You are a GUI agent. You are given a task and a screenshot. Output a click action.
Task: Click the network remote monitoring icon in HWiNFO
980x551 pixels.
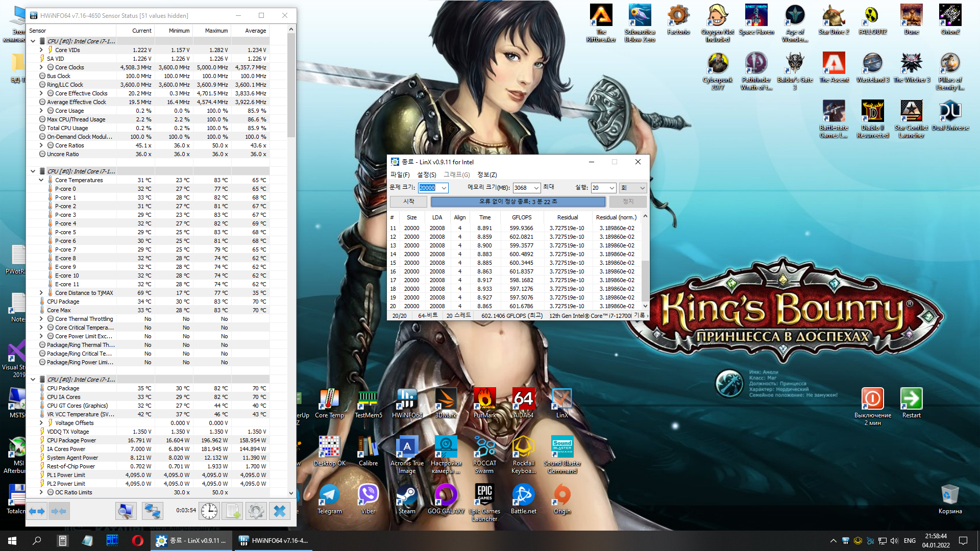click(x=152, y=511)
